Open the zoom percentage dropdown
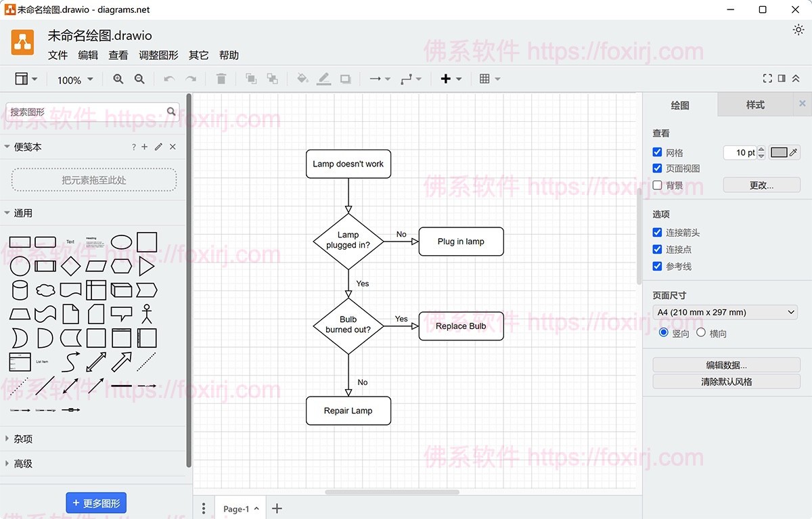 click(x=73, y=79)
